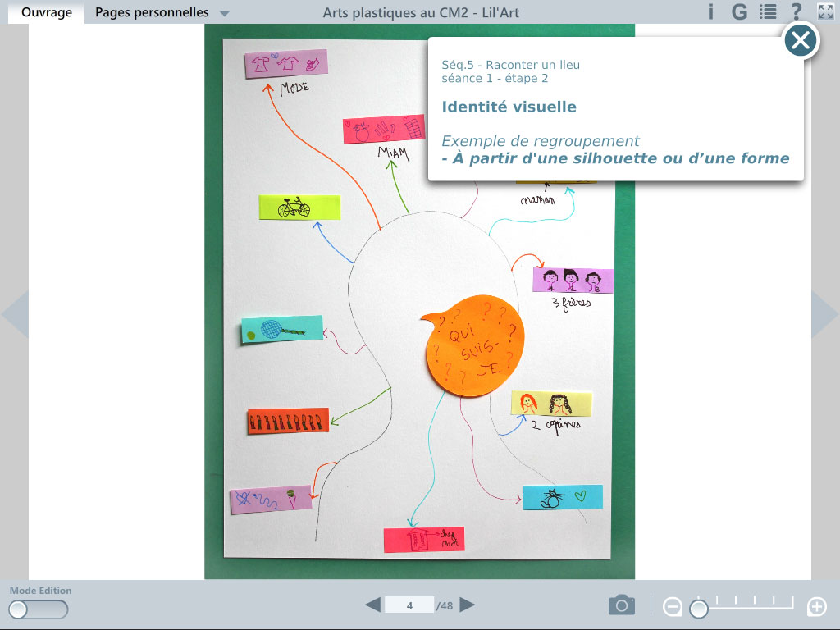Open the information 'i' icon
The image size is (840, 630).
coord(711,11)
